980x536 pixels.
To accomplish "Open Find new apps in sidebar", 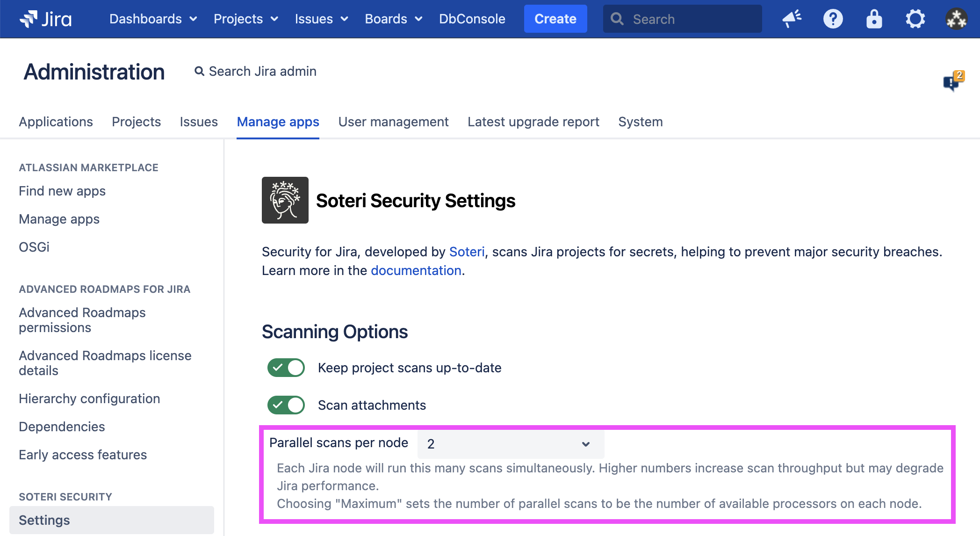I will pos(62,191).
